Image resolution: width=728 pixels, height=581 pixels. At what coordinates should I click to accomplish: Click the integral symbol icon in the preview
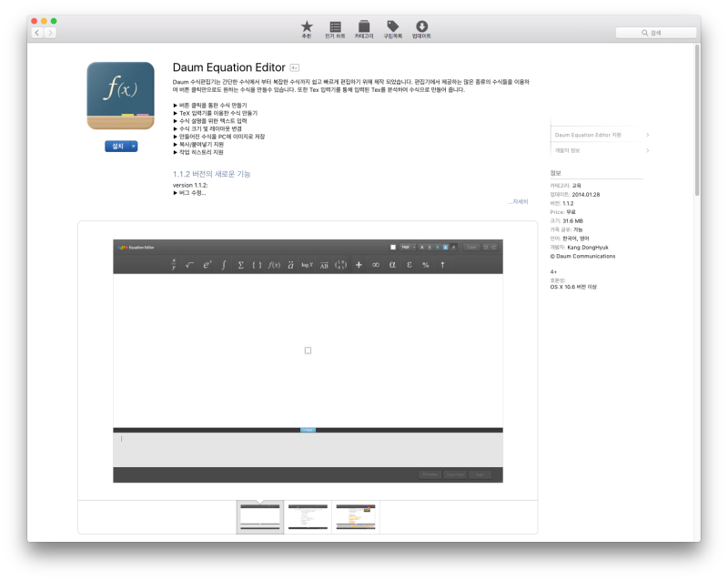coord(224,265)
